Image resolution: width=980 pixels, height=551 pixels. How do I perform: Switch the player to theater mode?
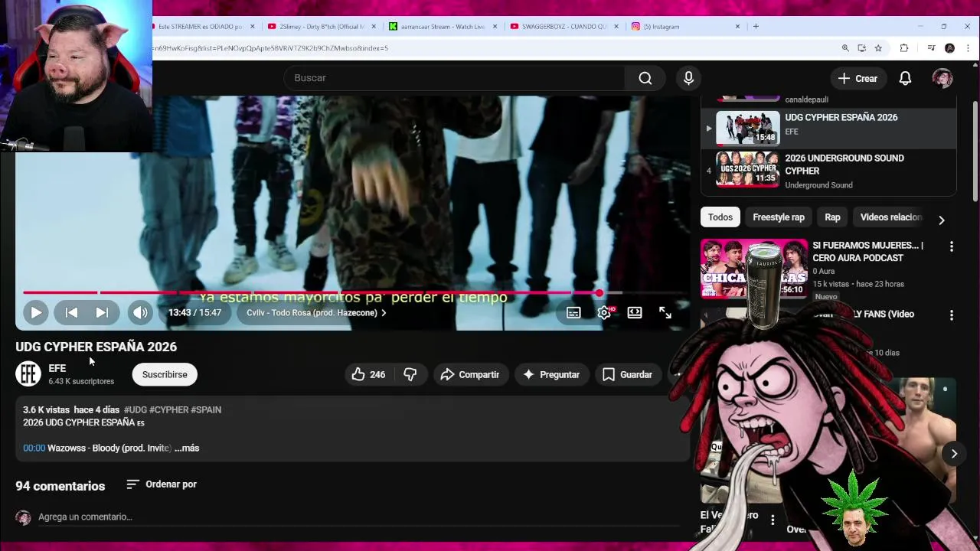tap(635, 312)
